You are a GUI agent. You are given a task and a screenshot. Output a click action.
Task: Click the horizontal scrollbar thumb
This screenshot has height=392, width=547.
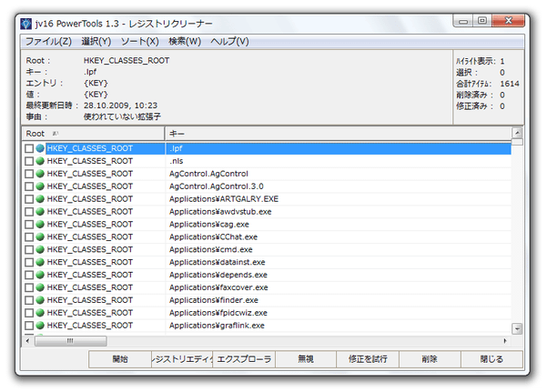click(x=70, y=341)
